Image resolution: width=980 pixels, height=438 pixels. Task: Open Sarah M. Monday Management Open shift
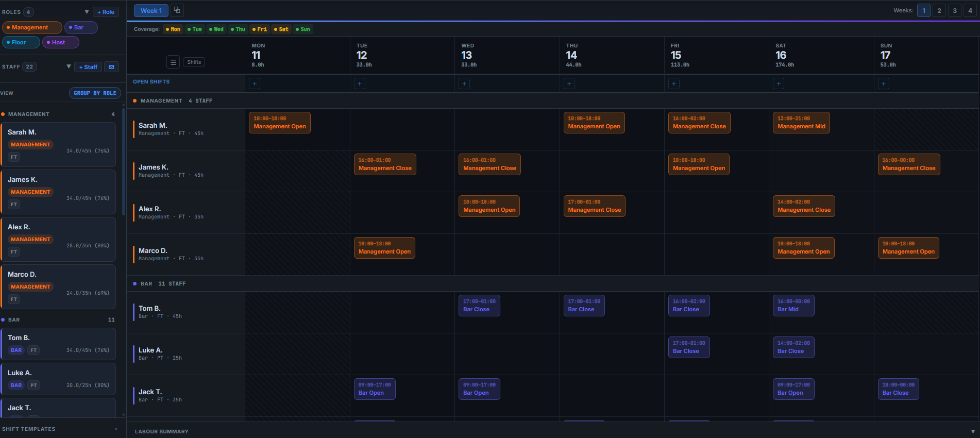click(x=280, y=123)
